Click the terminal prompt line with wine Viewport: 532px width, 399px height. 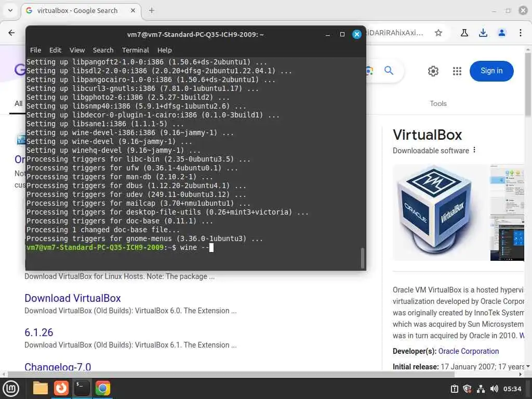click(120, 247)
